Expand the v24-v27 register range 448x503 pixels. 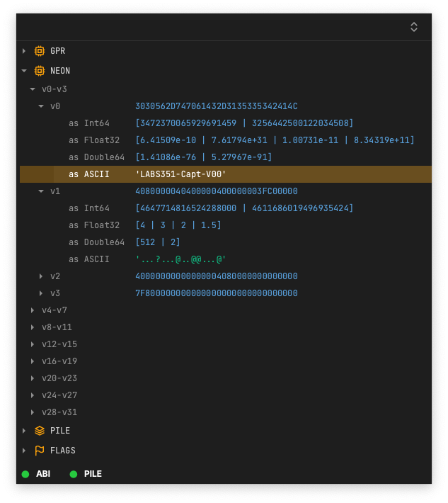[x=33, y=395]
